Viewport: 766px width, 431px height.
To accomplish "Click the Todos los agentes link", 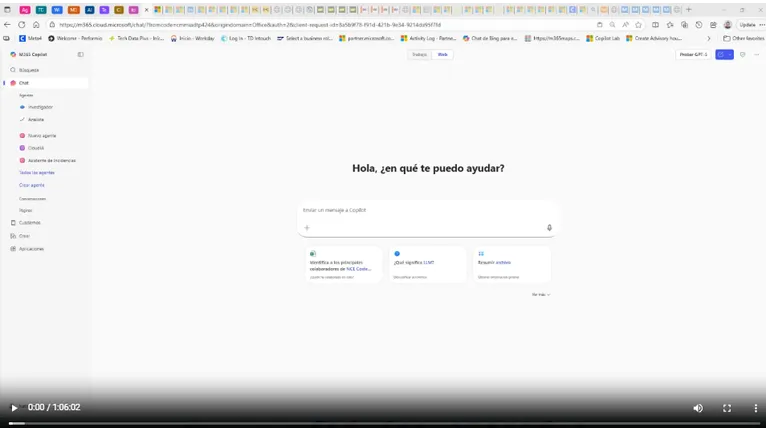I will [x=37, y=173].
